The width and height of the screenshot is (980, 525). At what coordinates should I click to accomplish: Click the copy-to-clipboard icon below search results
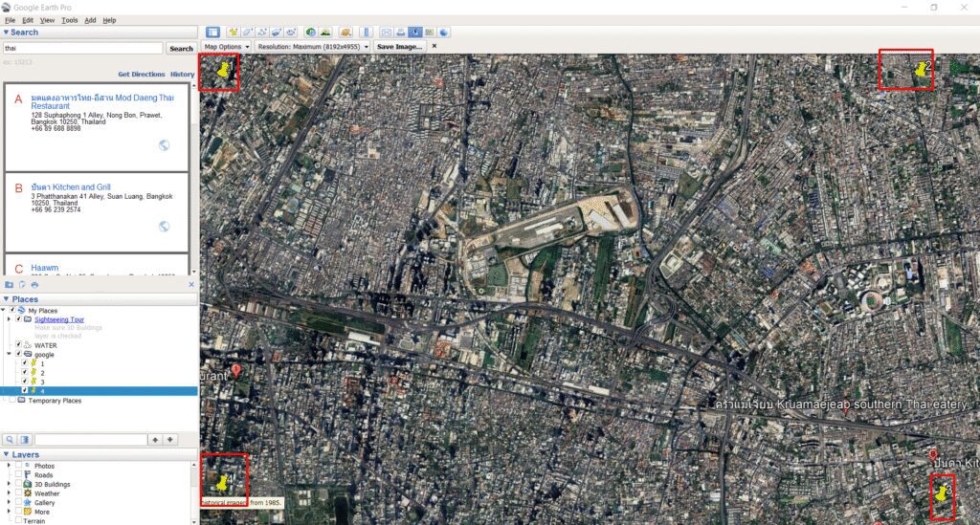[x=22, y=285]
